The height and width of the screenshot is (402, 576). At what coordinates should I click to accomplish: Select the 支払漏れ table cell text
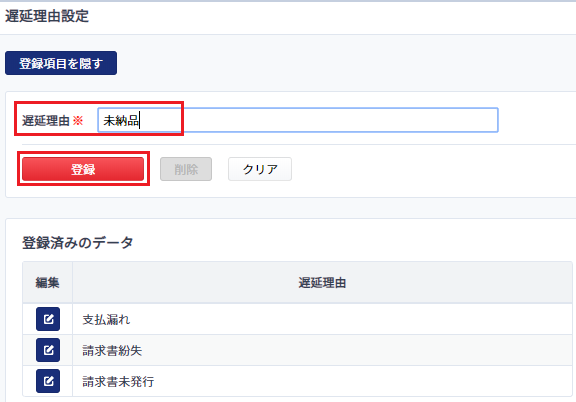106,319
